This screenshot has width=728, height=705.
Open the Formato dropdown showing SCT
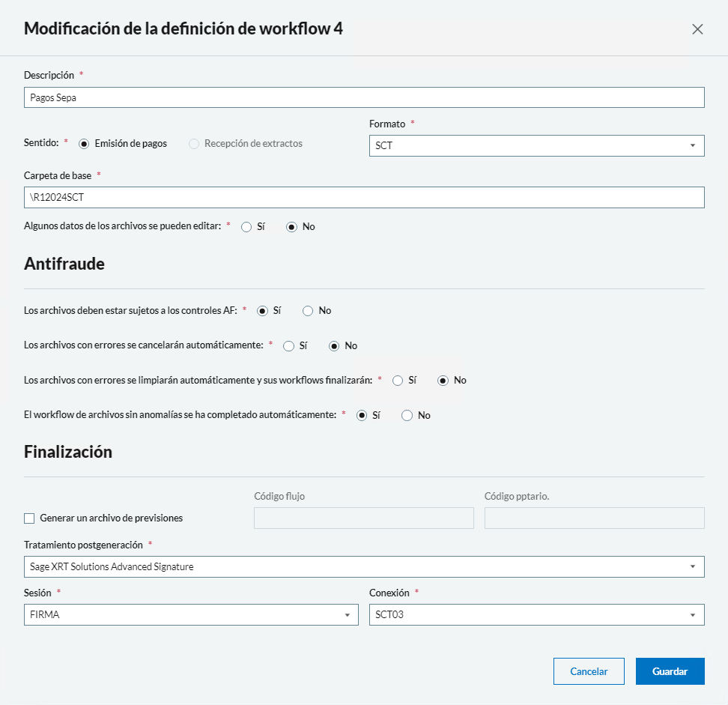(536, 146)
